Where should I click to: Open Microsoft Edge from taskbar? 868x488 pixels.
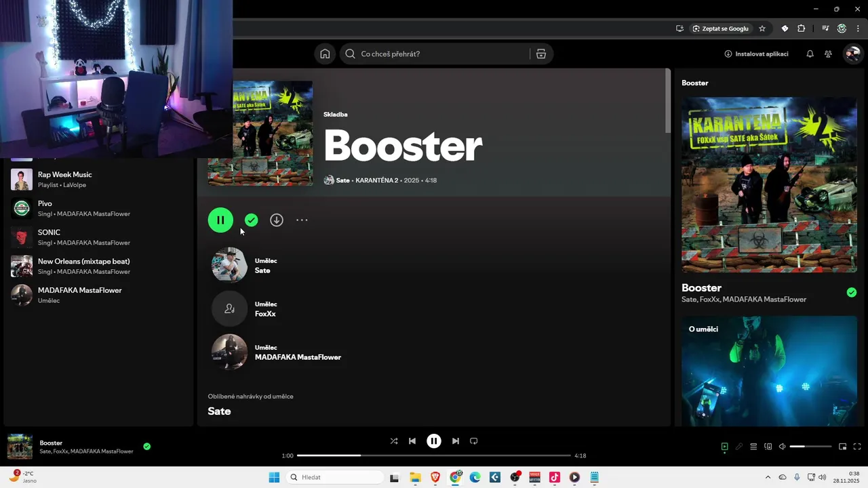tap(475, 477)
